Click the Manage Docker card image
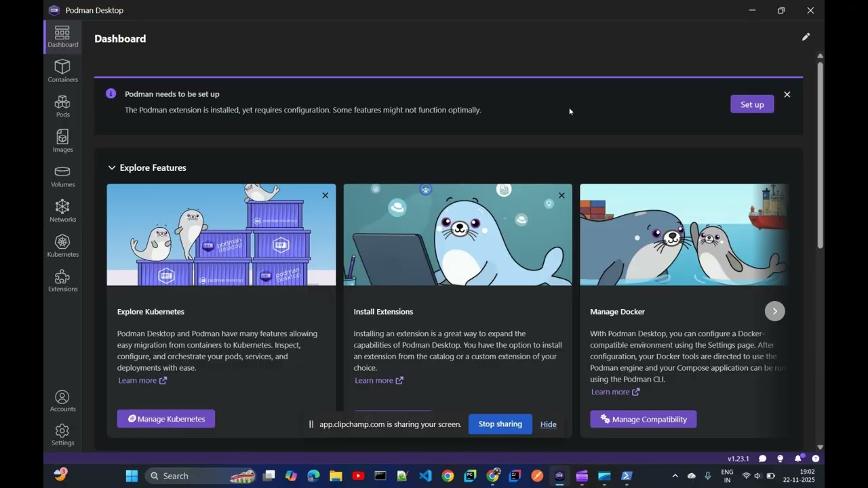This screenshot has width=868, height=488. pyautogui.click(x=684, y=235)
